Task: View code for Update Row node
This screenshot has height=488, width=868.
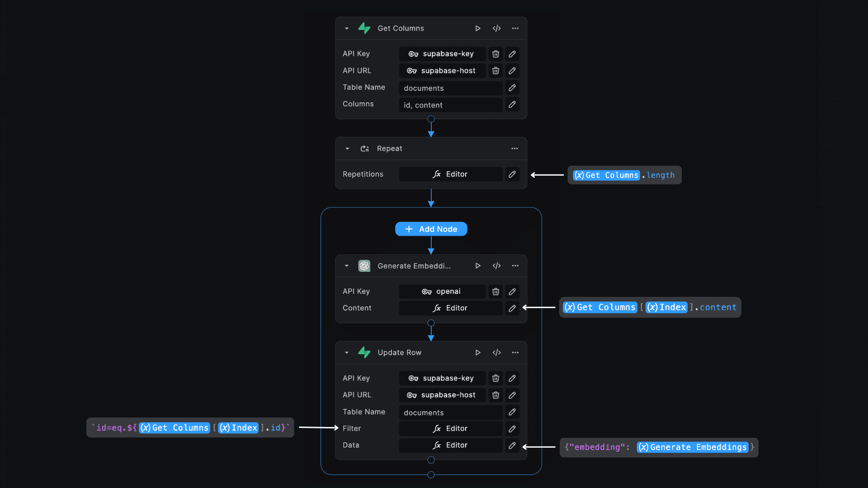Action: (x=496, y=352)
